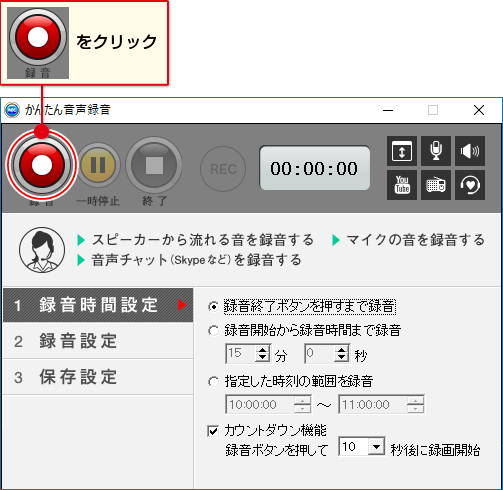
Task: Open the microphone settings icon
Action: [x=436, y=151]
